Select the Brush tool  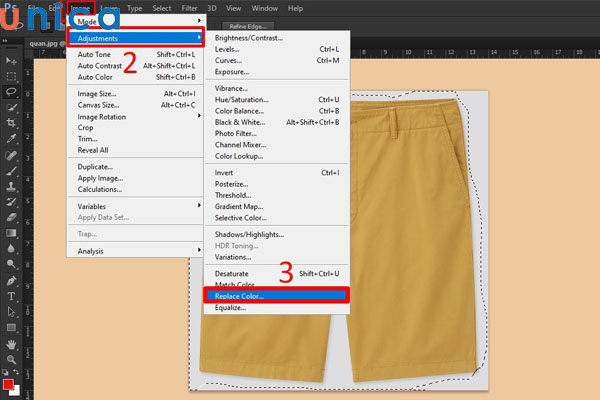11,170
